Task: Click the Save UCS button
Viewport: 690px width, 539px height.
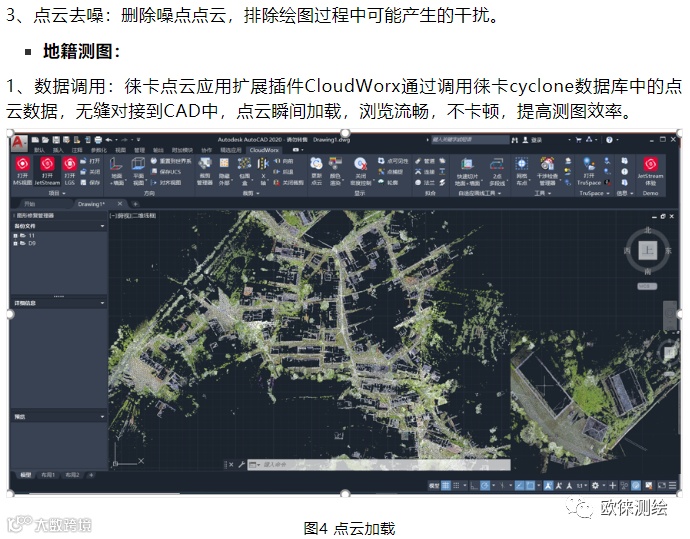Action: point(166,172)
